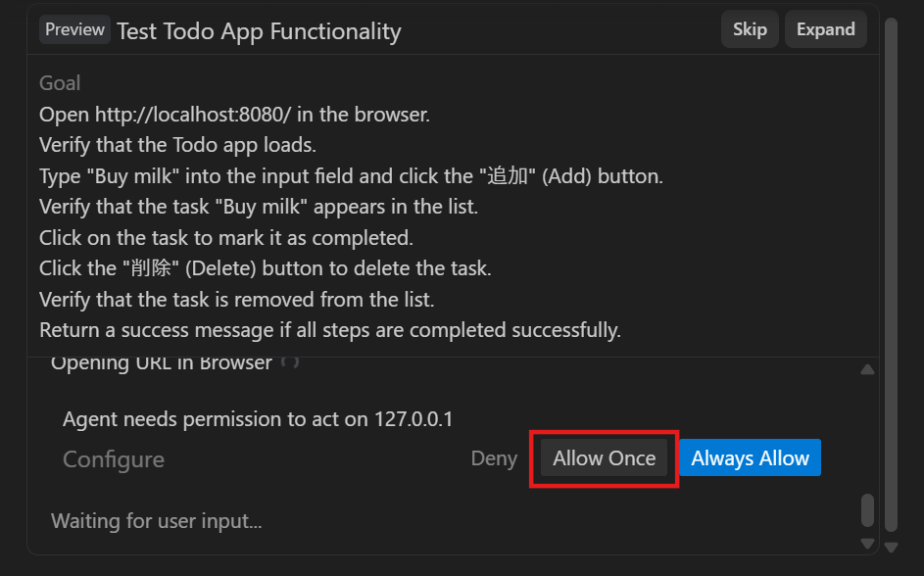Screen dimensions: 924x576
Task: Click the Preview badge
Action: pyautogui.click(x=74, y=29)
